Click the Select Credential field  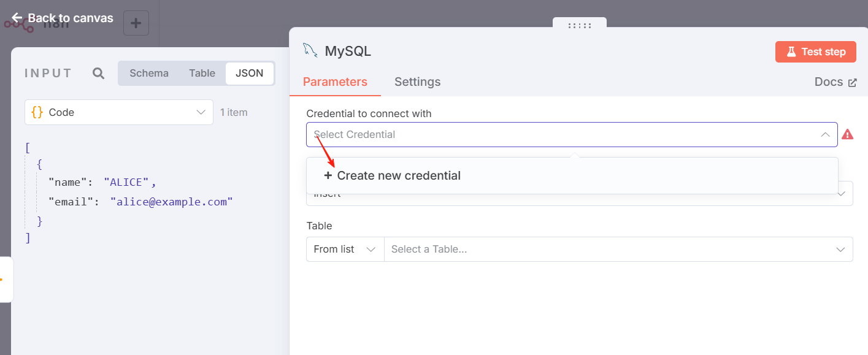pos(572,134)
